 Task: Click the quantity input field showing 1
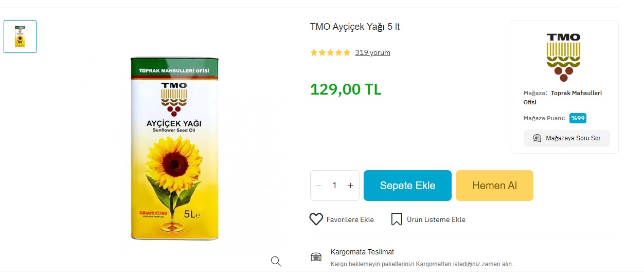334,186
